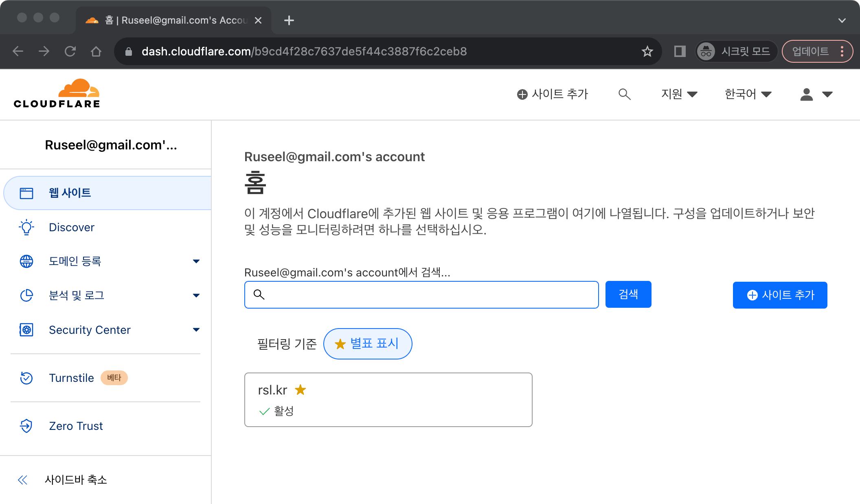Open a new browser tab
This screenshot has height=504, width=860.
tap(289, 20)
